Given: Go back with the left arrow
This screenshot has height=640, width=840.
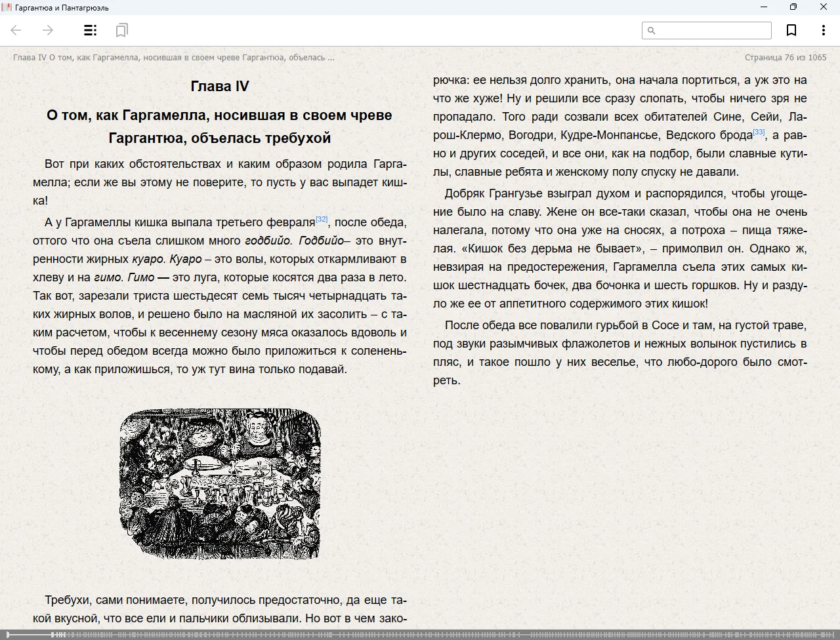Looking at the screenshot, I should (x=16, y=30).
